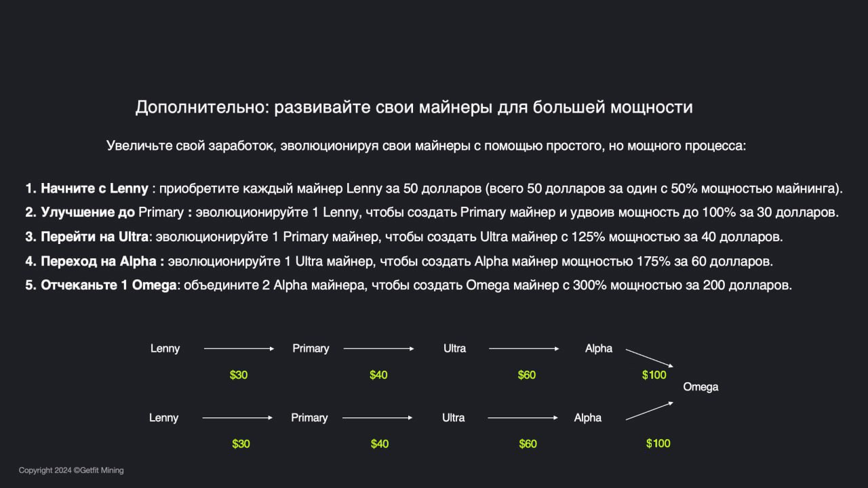Click the Getfit Mining copyright text
Viewport: 868px width, 488px height.
coord(71,470)
